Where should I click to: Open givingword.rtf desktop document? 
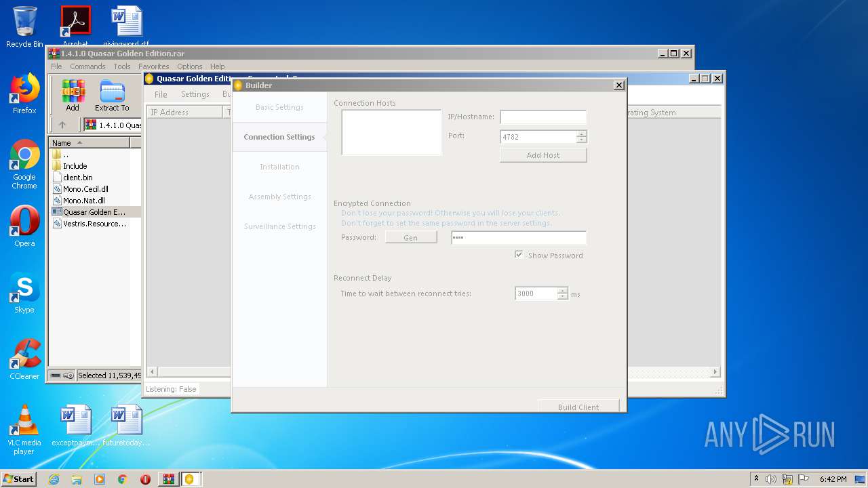(x=126, y=26)
